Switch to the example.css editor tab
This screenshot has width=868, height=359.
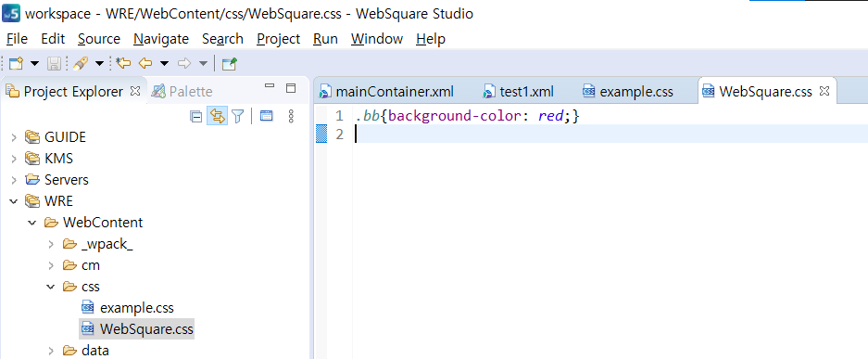tap(636, 92)
